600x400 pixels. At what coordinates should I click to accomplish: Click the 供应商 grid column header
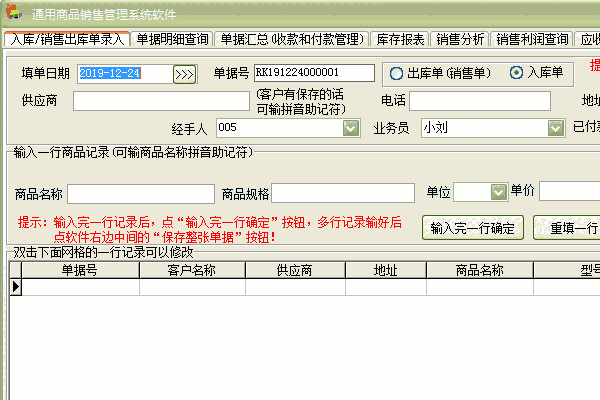click(x=295, y=270)
